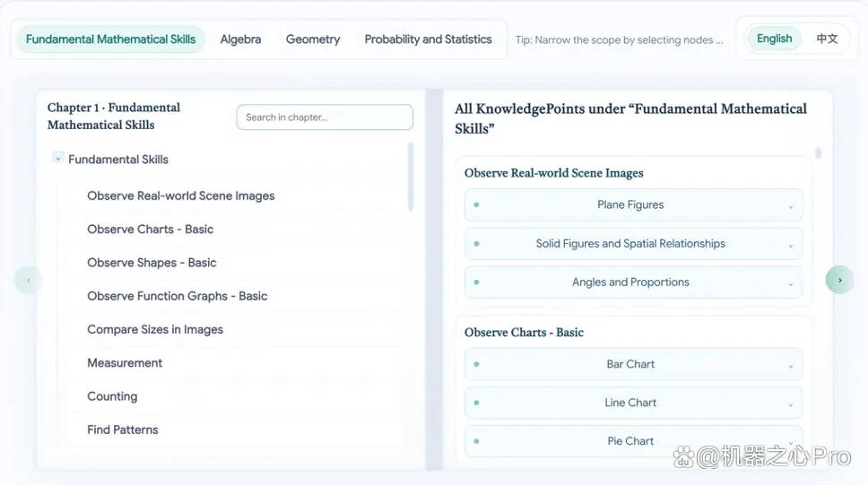868x486 pixels.
Task: Select Observe Real-world Scene Images node
Action: pyautogui.click(x=180, y=196)
